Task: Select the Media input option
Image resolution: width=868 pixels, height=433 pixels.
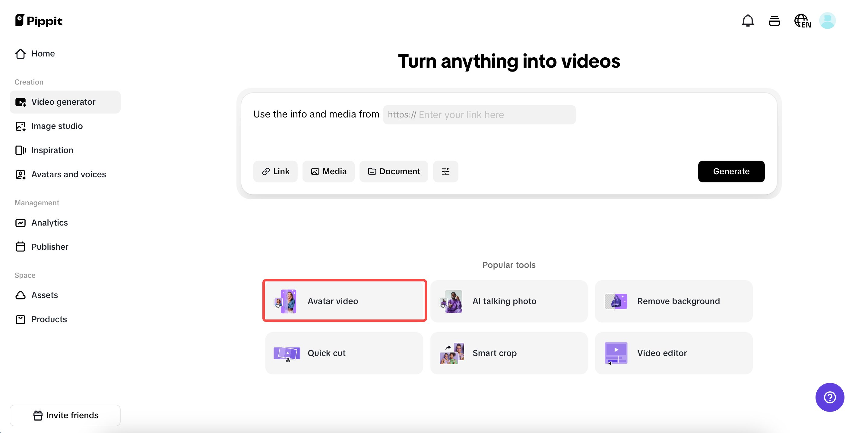Action: (328, 171)
